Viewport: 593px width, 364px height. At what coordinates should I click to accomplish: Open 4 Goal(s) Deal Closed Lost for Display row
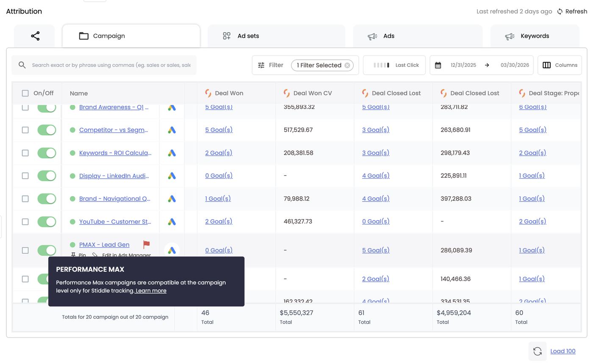(376, 176)
